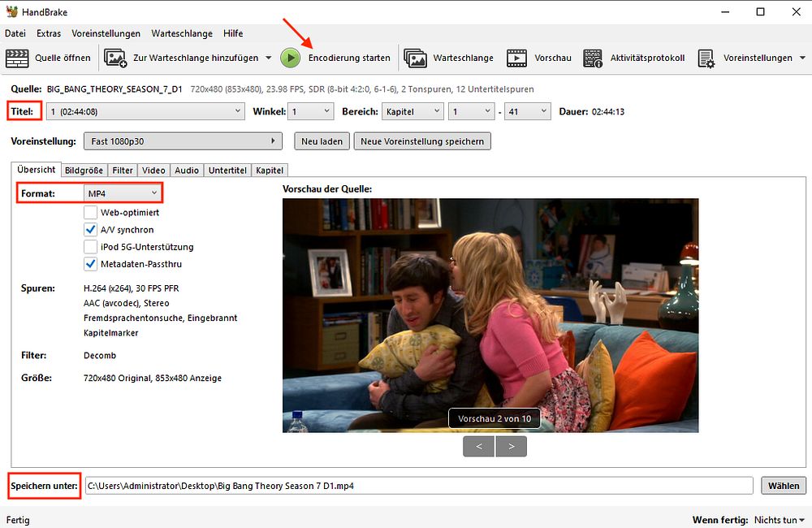Open the Aktivitätsprotokoll log icon
This screenshot has width=812, height=528.
(593, 58)
